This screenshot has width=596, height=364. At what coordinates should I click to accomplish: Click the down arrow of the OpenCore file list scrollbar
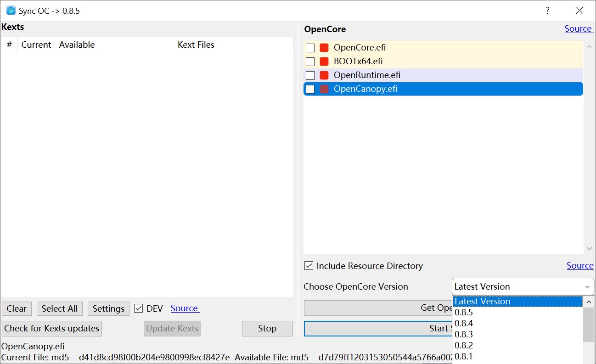point(590,249)
